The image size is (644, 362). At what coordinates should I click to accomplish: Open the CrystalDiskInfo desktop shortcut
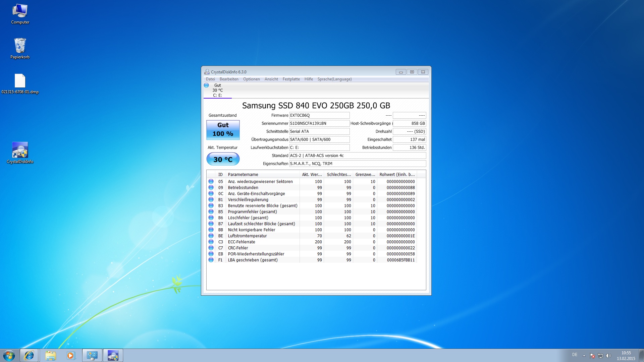pos(20,153)
